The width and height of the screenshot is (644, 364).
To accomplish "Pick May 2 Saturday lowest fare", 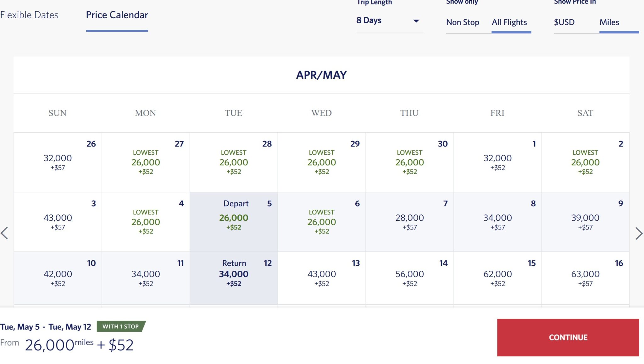I will point(585,162).
